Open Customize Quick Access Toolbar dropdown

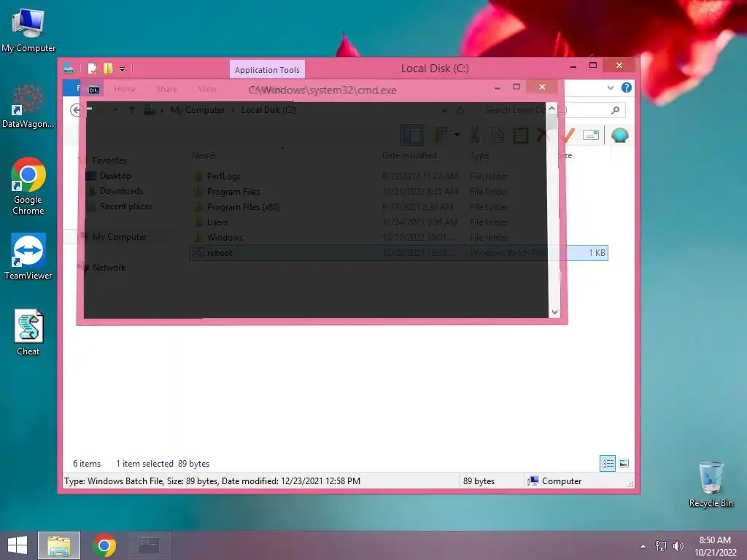tap(123, 69)
